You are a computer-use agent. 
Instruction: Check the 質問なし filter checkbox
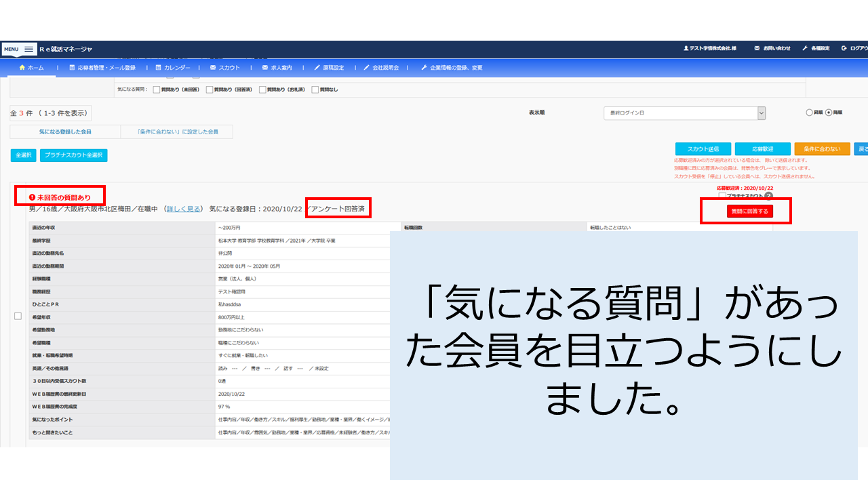(x=315, y=89)
